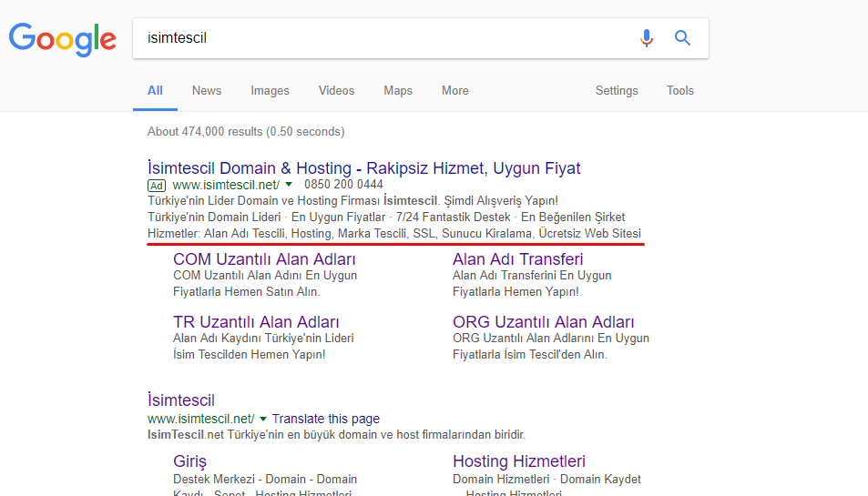Click About 474,000 results text
The width and height of the screenshot is (868, 496).
246,132
